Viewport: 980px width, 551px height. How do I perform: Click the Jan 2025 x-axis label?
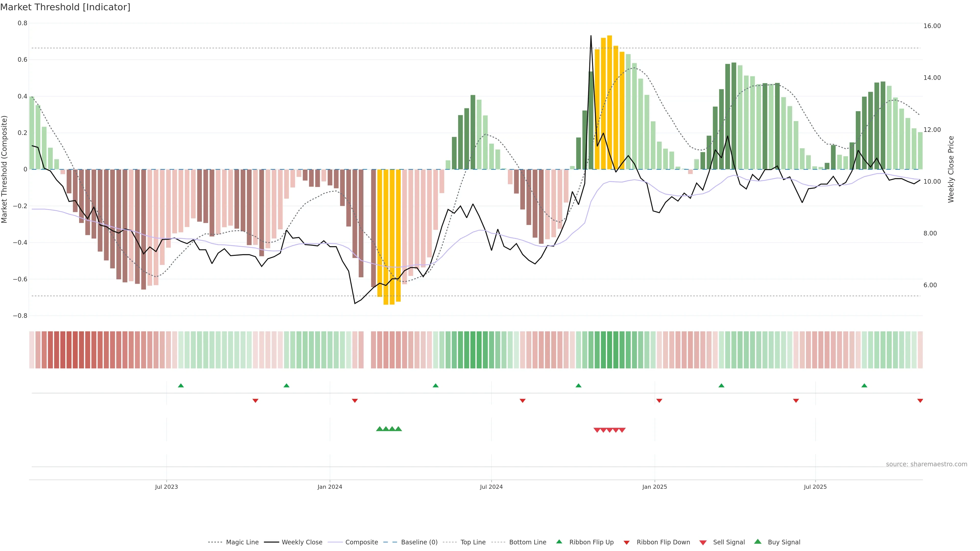click(654, 487)
